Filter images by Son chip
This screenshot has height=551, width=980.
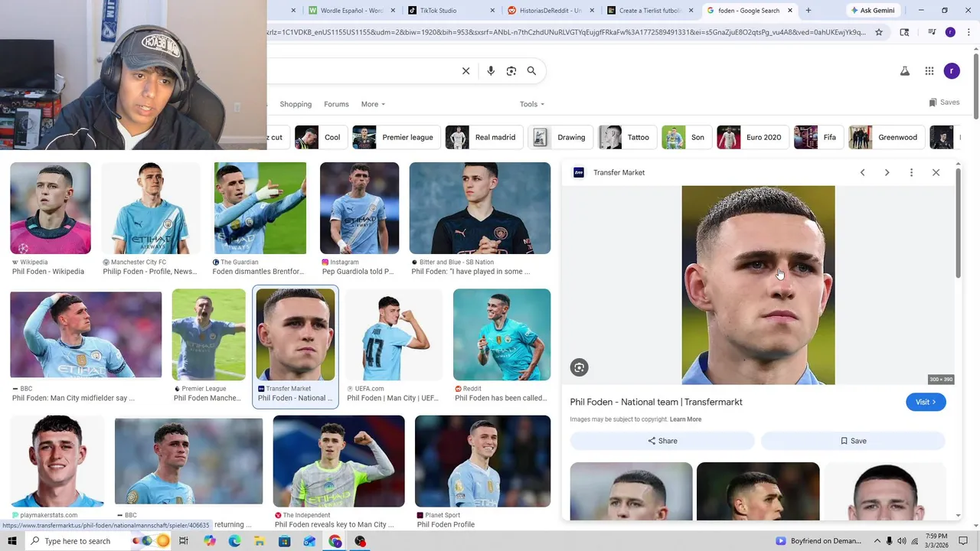coord(687,138)
